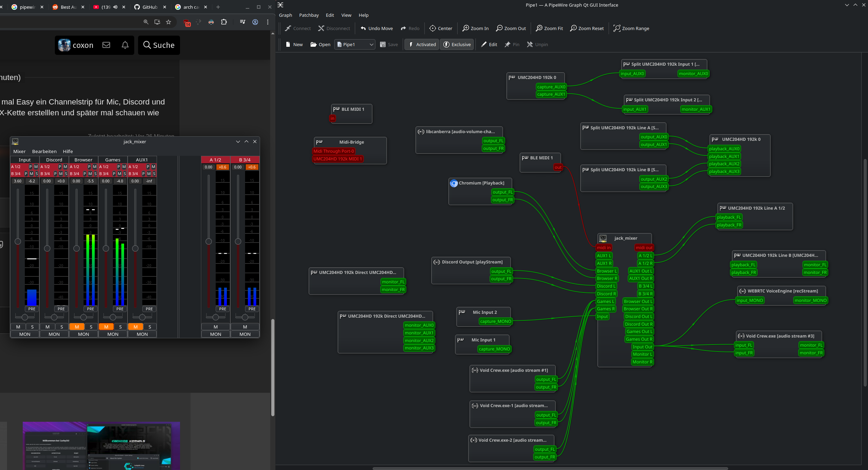Viewport: 868px width, 470px height.
Task: Click the Zoom In toolbar icon
Action: [x=466, y=28]
